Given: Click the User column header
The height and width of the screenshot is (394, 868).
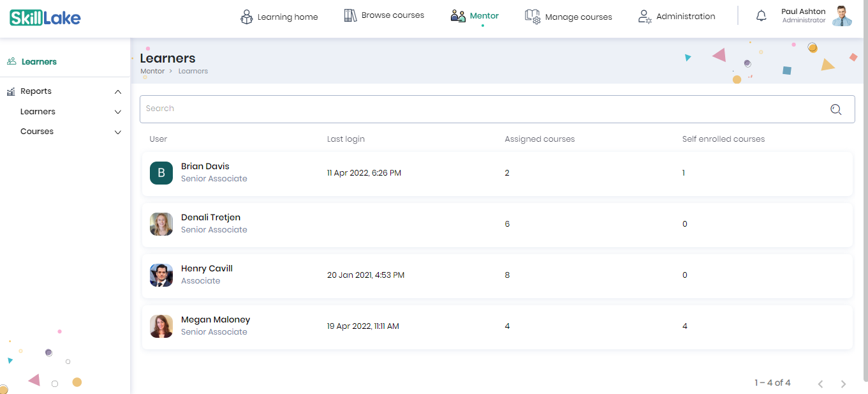Looking at the screenshot, I should 158,139.
